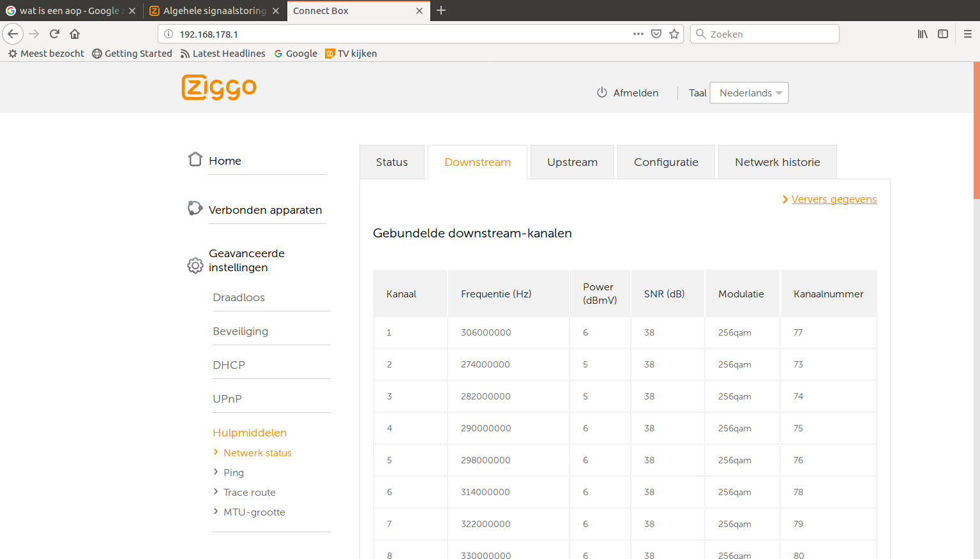Click the Ververs gegevens link
980x559 pixels.
[834, 199]
